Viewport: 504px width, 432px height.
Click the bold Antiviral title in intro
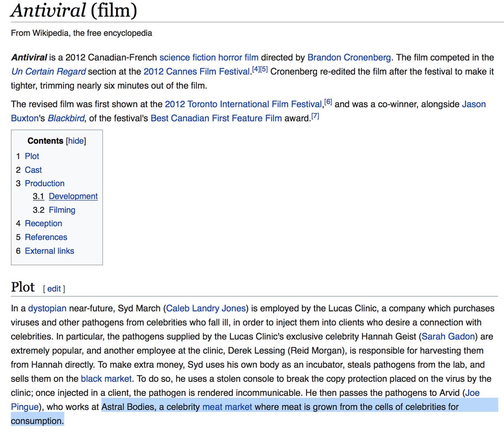pyautogui.click(x=29, y=57)
